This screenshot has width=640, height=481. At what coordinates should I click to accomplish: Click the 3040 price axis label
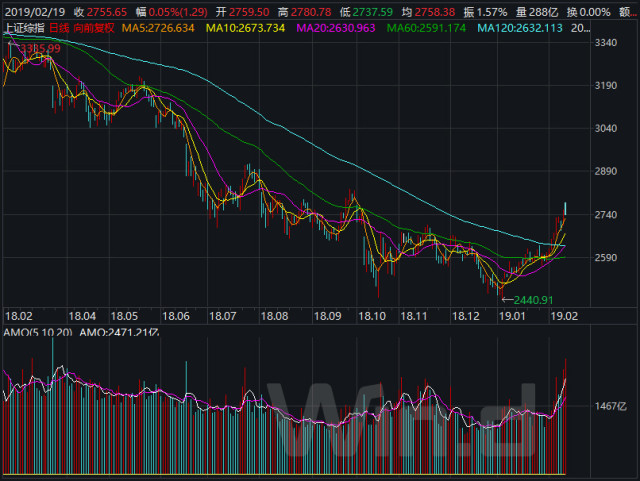[605, 128]
